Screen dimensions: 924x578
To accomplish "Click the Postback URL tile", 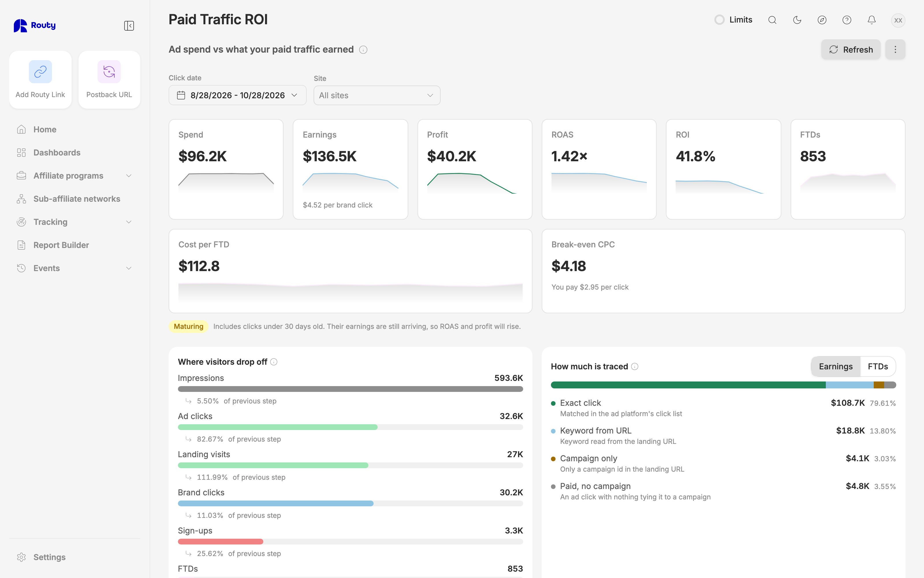I will point(109,79).
